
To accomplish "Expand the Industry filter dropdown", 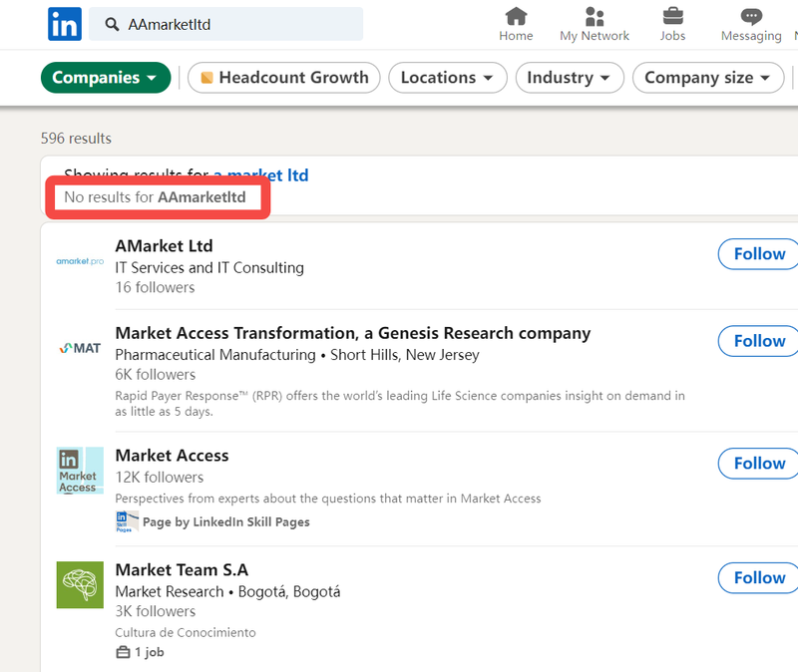I will [x=570, y=78].
